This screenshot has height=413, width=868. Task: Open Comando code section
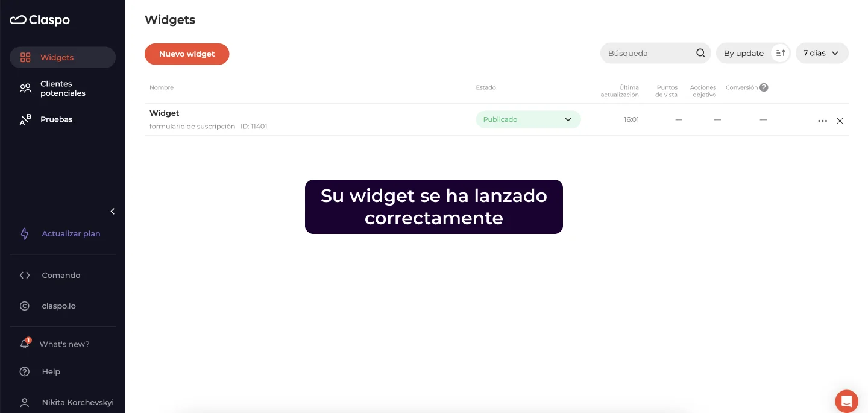[61, 275]
